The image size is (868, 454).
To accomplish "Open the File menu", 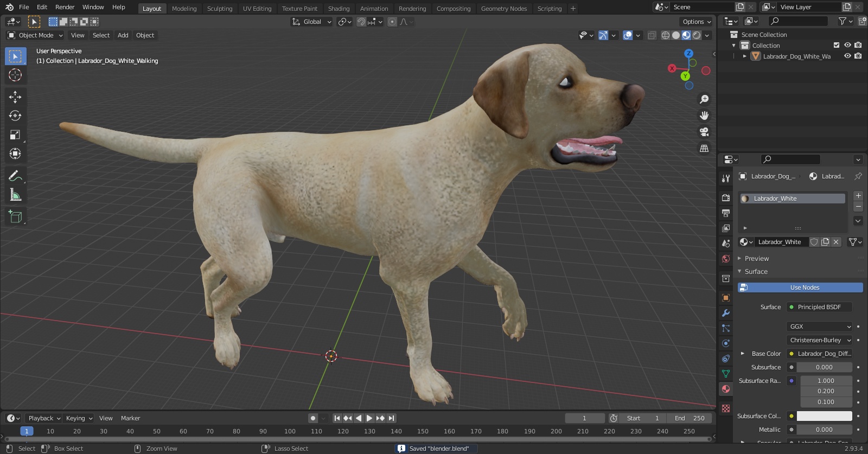I will click(x=24, y=7).
